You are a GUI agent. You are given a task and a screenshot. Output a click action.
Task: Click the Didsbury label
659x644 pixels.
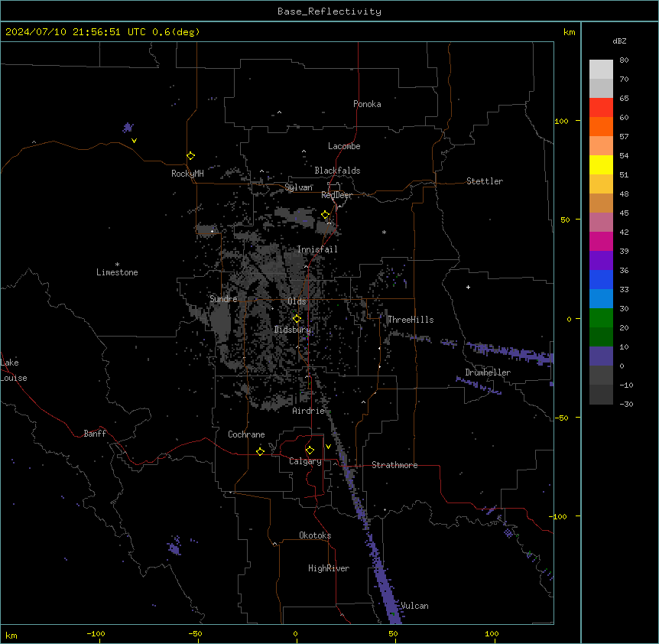[293, 330]
